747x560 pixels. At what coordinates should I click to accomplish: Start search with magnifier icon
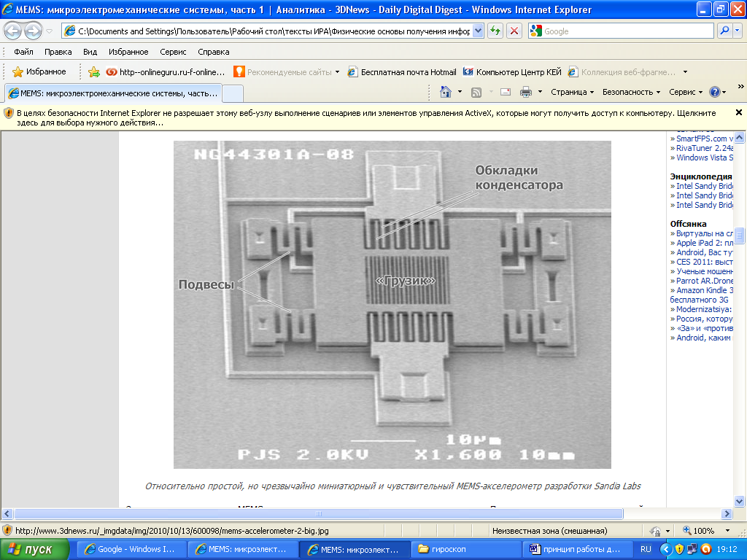pos(724,31)
